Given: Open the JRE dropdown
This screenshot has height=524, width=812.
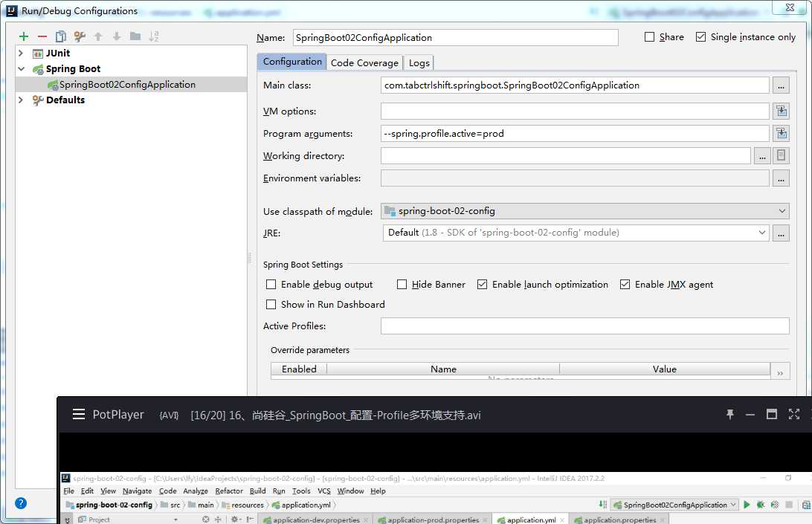Looking at the screenshot, I should point(761,233).
